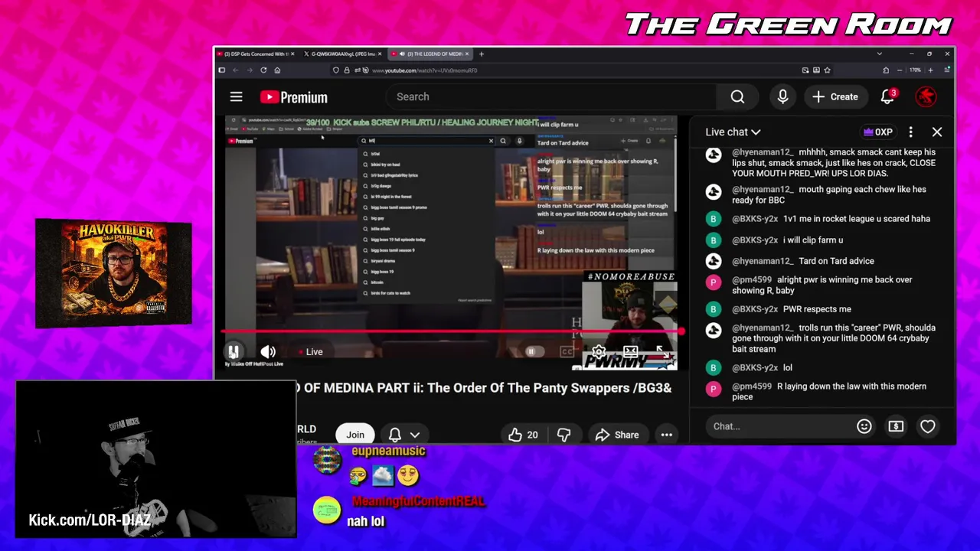980x551 pixels.
Task: Close the live chat panel
Action: click(937, 132)
